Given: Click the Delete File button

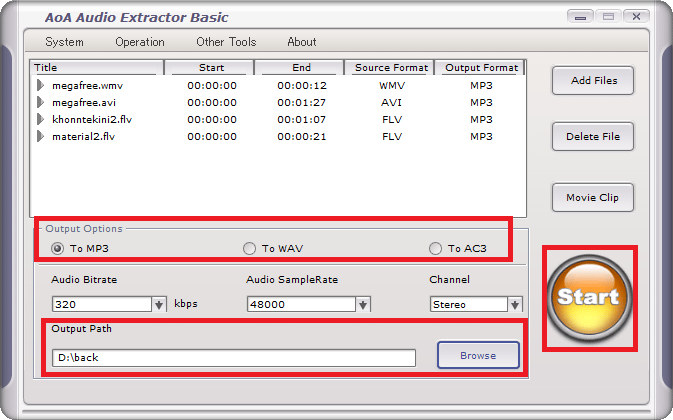Looking at the screenshot, I should tap(593, 136).
